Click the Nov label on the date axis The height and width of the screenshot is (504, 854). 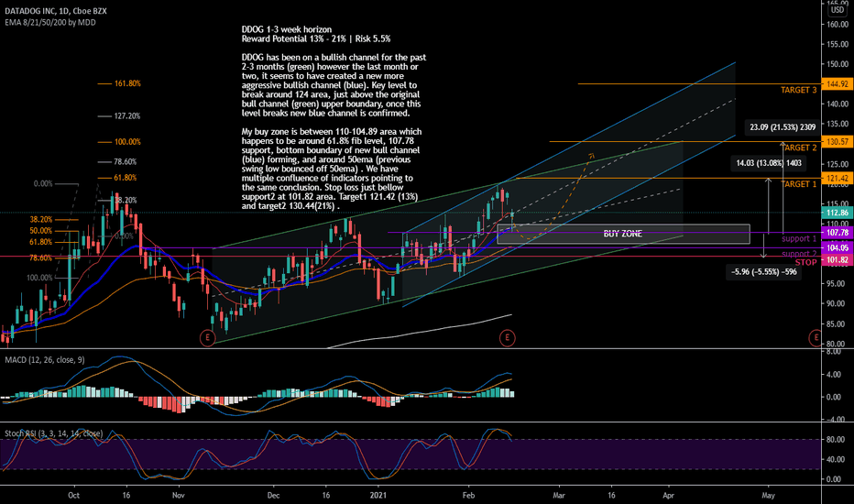[178, 495]
